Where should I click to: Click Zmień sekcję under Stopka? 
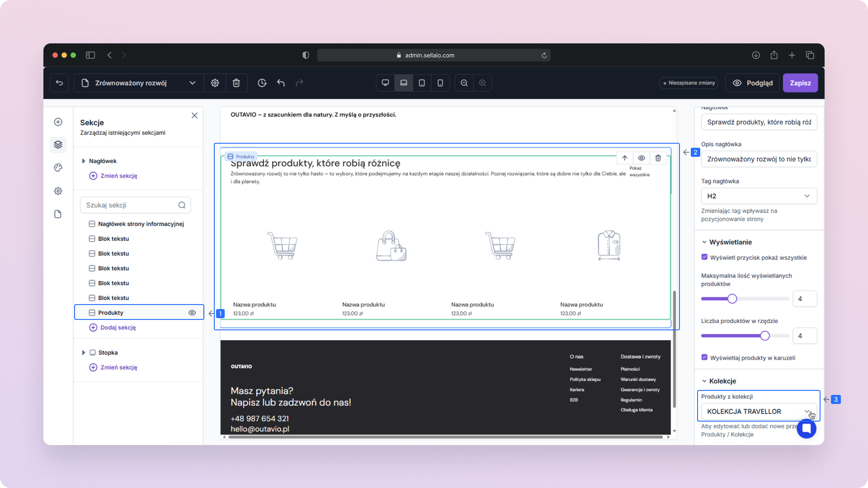click(113, 367)
